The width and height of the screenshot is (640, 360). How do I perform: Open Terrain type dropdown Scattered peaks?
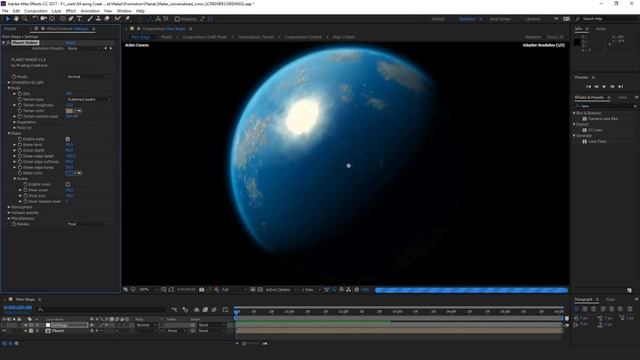point(89,100)
